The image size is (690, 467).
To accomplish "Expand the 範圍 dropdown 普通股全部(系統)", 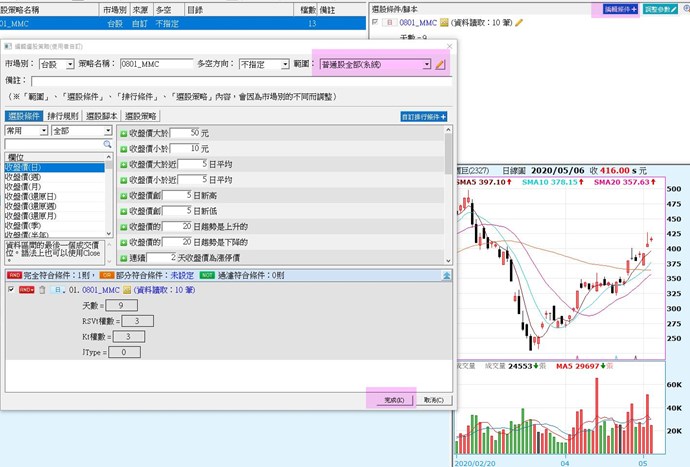I will tap(427, 64).
